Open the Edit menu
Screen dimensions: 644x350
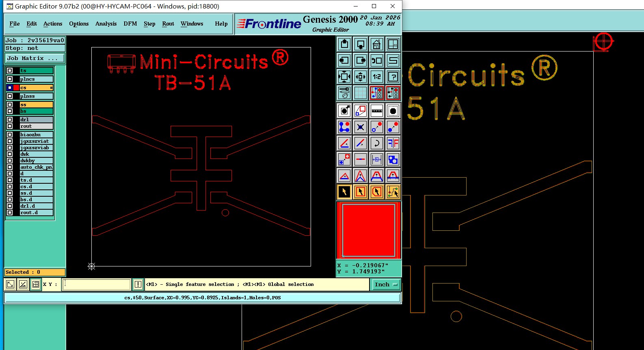[32, 24]
